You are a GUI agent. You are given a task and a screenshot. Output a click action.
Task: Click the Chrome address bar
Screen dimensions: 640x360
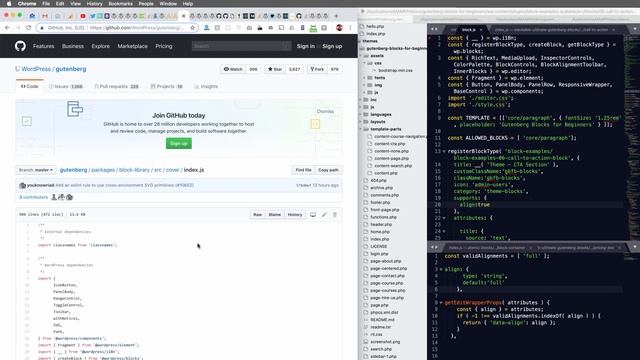(118, 28)
